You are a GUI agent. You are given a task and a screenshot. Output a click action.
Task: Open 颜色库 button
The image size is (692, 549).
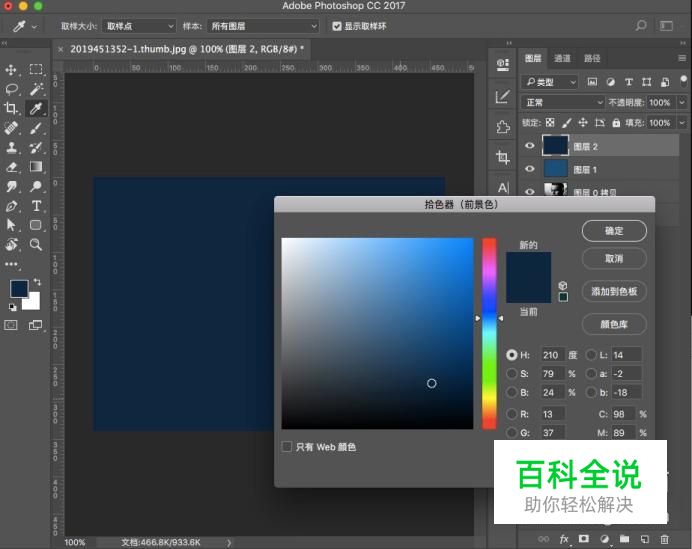614,324
